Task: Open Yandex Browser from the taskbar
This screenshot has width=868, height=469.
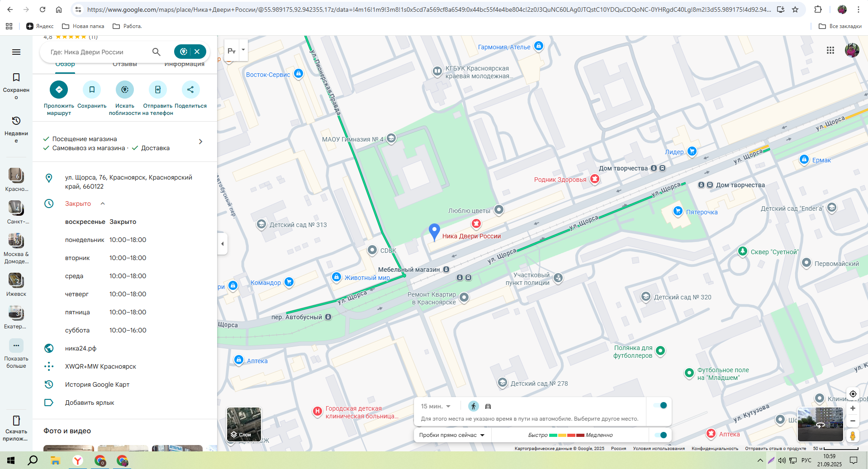Action: click(x=78, y=461)
